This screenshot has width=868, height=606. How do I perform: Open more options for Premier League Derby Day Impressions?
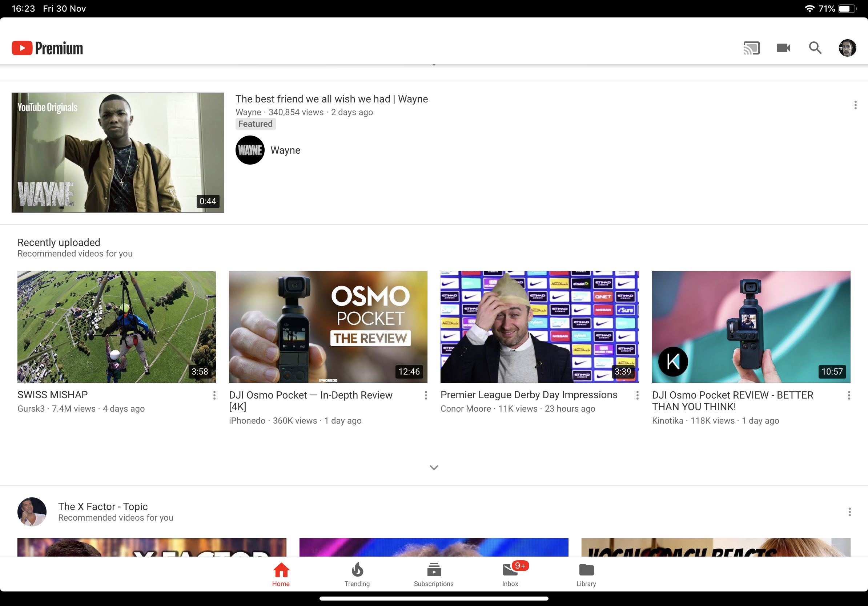coord(638,395)
